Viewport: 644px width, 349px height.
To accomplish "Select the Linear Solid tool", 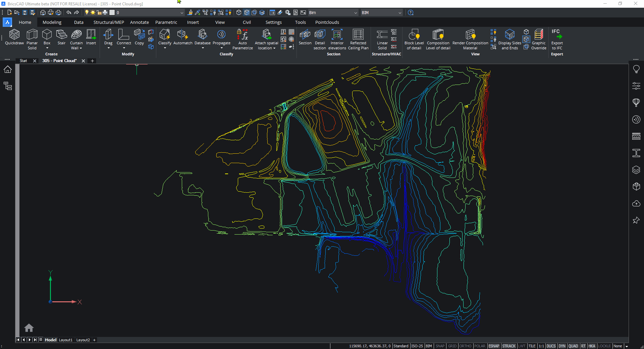I will (x=382, y=40).
